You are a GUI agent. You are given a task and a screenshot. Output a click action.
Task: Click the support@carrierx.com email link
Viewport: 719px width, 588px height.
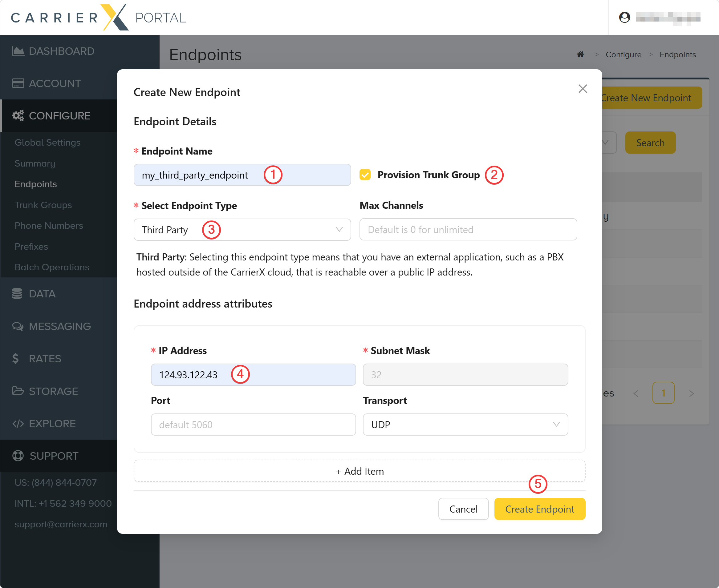(61, 524)
